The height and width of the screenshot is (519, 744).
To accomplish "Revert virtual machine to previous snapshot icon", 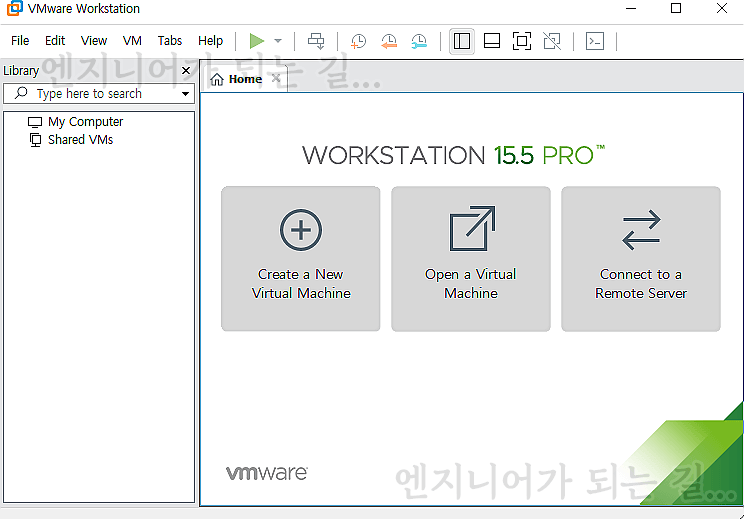I will tap(389, 41).
